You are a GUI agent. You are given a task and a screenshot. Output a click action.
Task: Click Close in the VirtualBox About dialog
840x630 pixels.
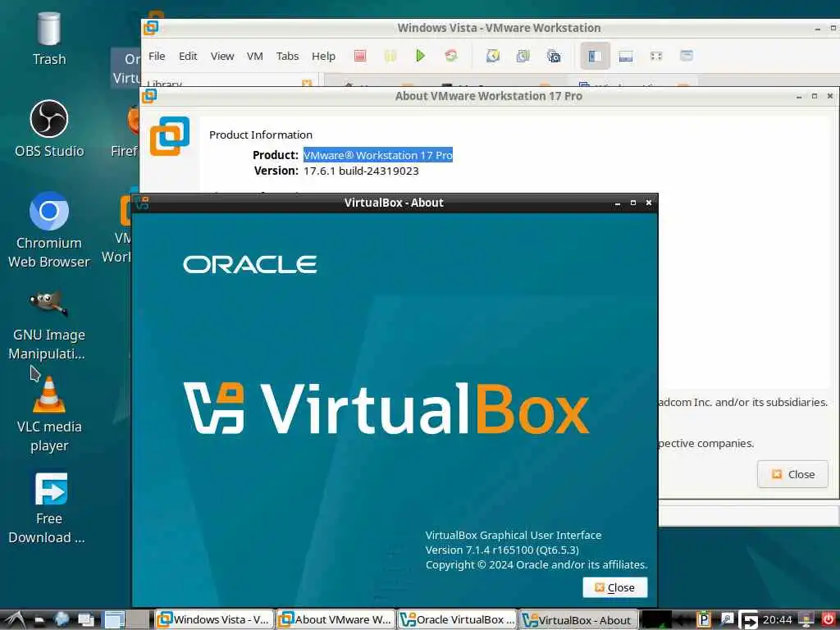pos(615,587)
